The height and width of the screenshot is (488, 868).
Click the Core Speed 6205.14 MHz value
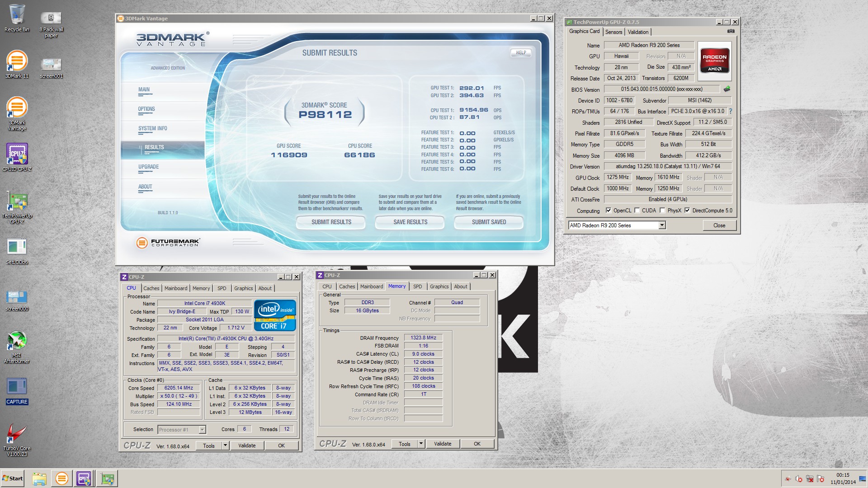pos(179,388)
